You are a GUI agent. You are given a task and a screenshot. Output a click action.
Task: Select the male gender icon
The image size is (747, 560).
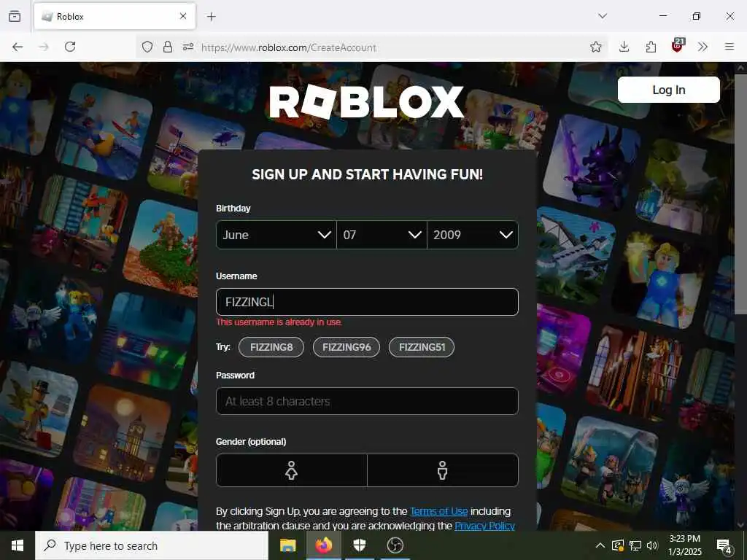[x=443, y=470]
